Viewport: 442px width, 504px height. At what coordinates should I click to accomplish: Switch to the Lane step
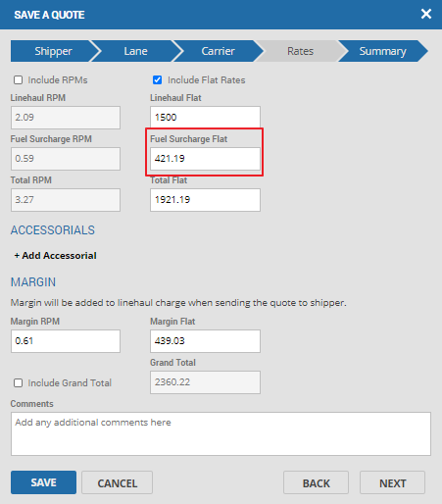(x=135, y=51)
